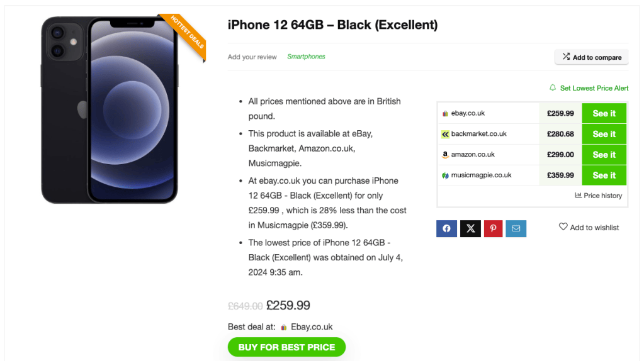This screenshot has width=644, height=361.
Task: Open the iPhone 12 product image
Action: 110,109
